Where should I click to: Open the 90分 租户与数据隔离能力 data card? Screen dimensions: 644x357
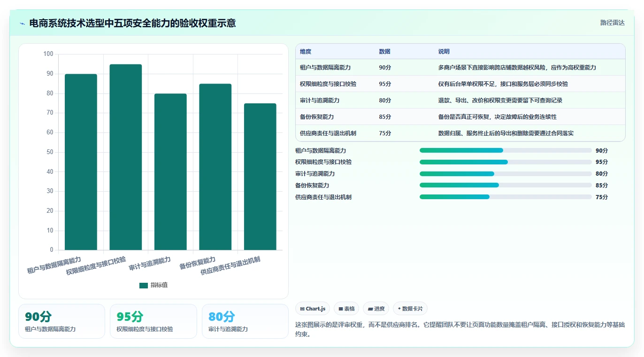click(x=61, y=321)
